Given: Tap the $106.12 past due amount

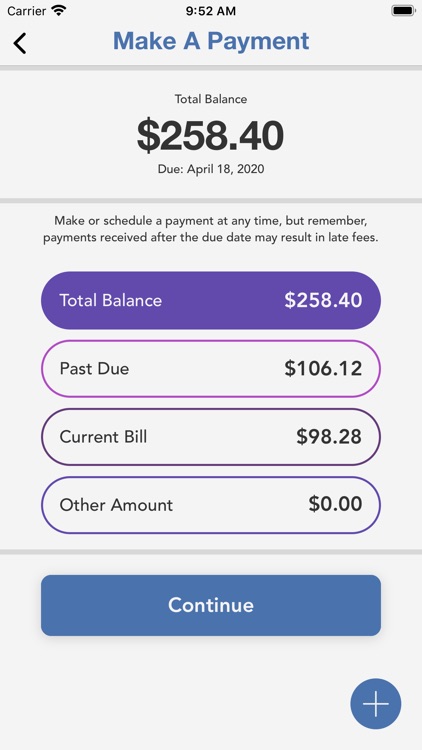Looking at the screenshot, I should [x=323, y=368].
